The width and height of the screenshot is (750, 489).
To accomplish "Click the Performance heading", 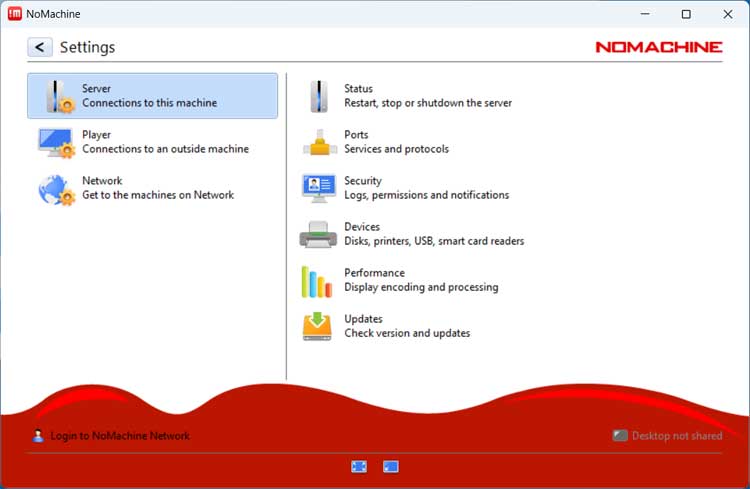I will point(375,273).
